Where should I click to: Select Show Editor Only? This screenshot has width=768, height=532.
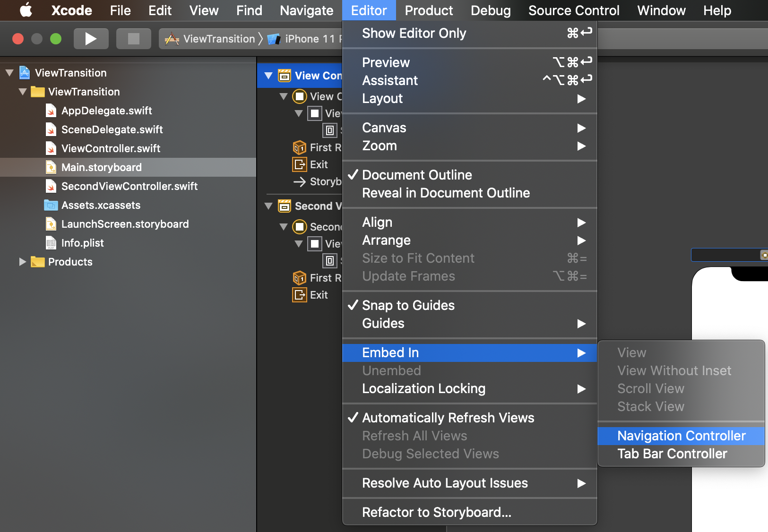[x=470, y=33]
